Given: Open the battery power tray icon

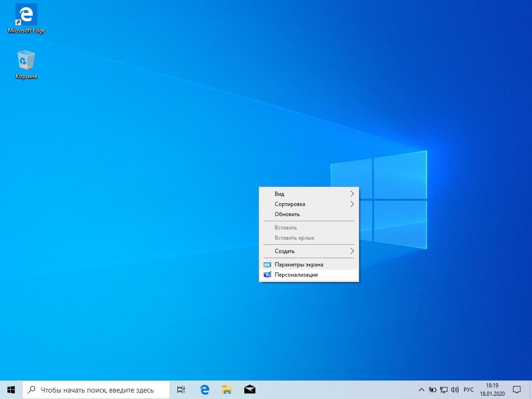Looking at the screenshot, I should 432,390.
